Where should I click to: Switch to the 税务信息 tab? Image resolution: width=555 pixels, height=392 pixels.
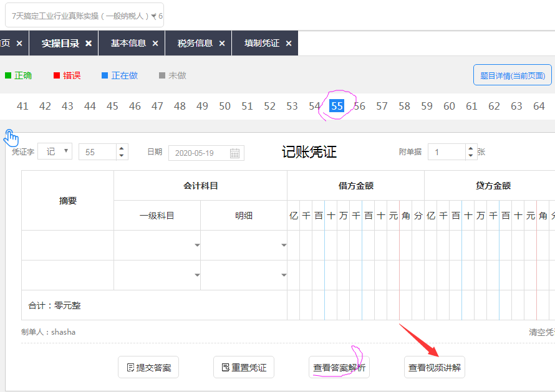(195, 44)
